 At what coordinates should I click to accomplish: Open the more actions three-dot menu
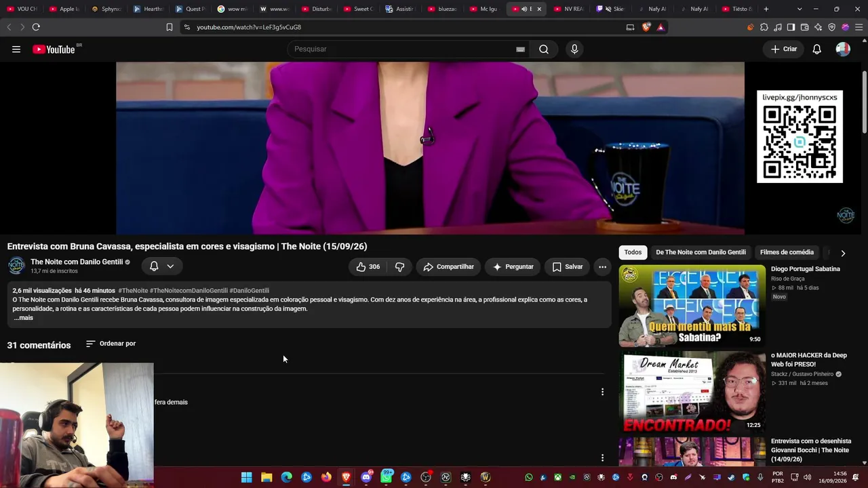pos(602,267)
